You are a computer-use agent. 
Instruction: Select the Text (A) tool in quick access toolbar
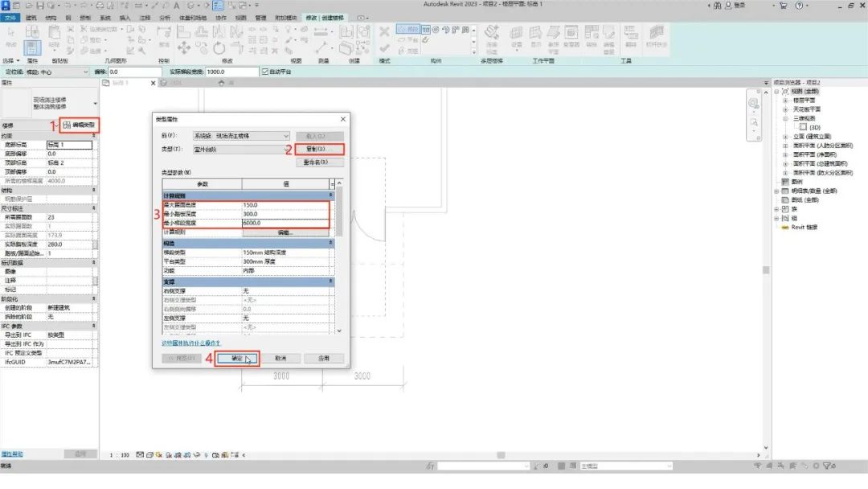click(x=177, y=6)
